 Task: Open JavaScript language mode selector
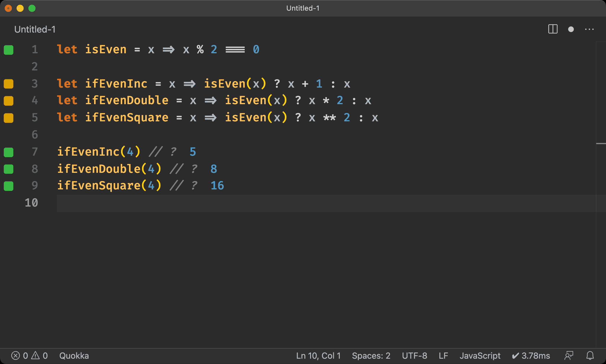[x=480, y=355]
